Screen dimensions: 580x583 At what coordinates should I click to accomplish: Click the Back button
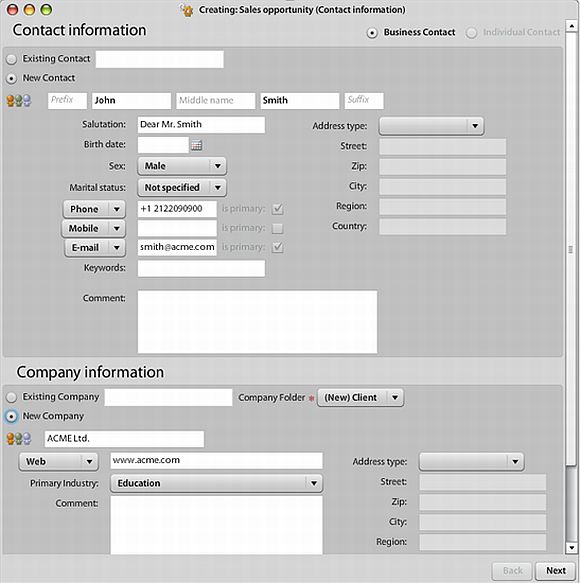(x=512, y=570)
